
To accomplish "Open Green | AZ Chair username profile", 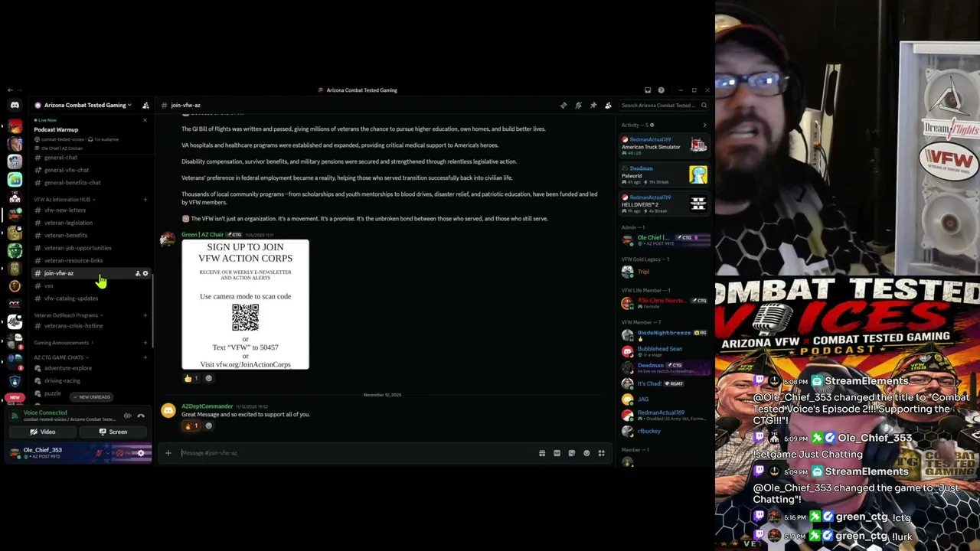I will tap(202, 235).
